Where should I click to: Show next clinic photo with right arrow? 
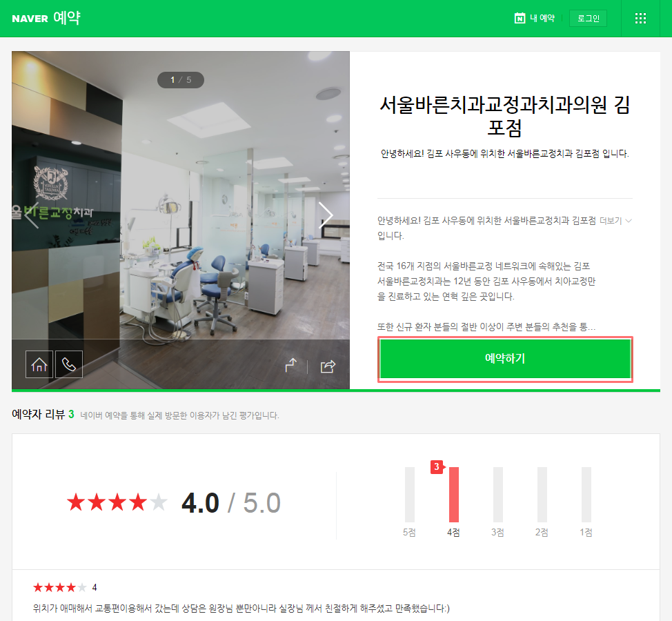tap(325, 215)
